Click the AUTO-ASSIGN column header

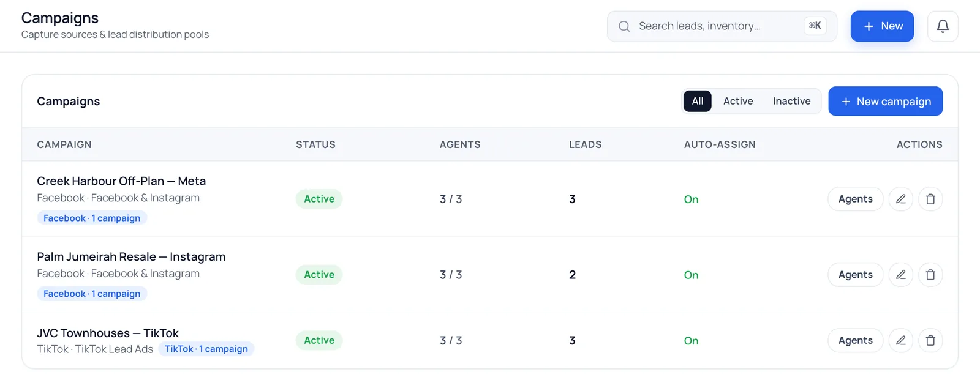click(720, 144)
